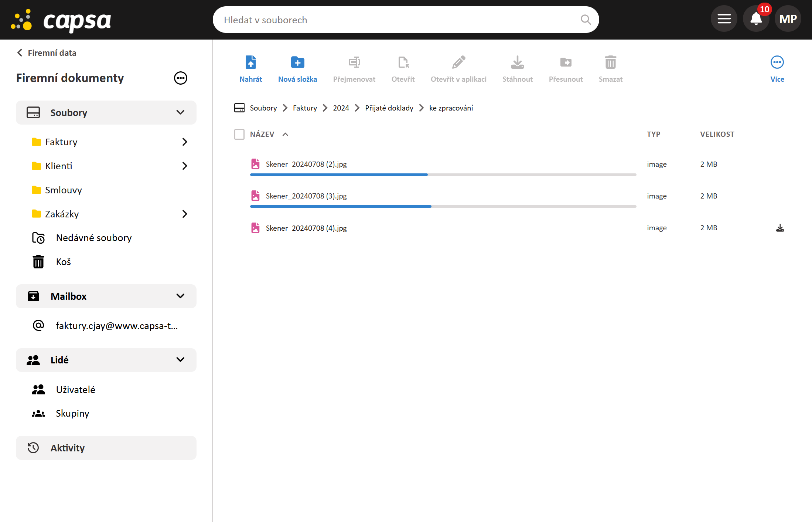812x522 pixels.
Task: Focus the Hledat v souborech search field
Action: (395, 20)
